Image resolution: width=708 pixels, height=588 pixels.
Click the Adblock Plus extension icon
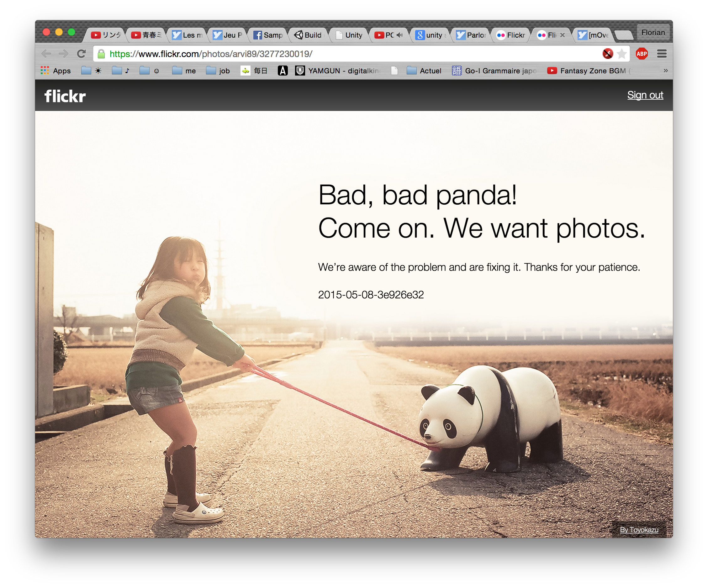pyautogui.click(x=641, y=54)
